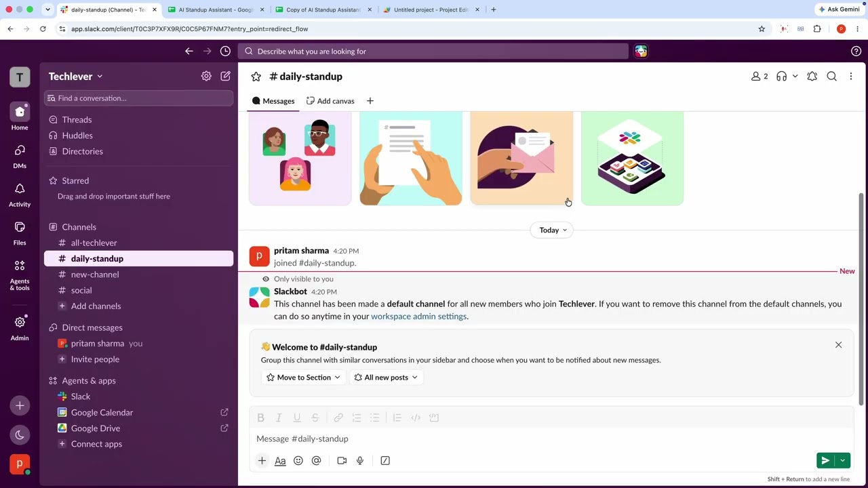This screenshot has height=488, width=868.
Task: Record a video clip
Action: (x=342, y=461)
